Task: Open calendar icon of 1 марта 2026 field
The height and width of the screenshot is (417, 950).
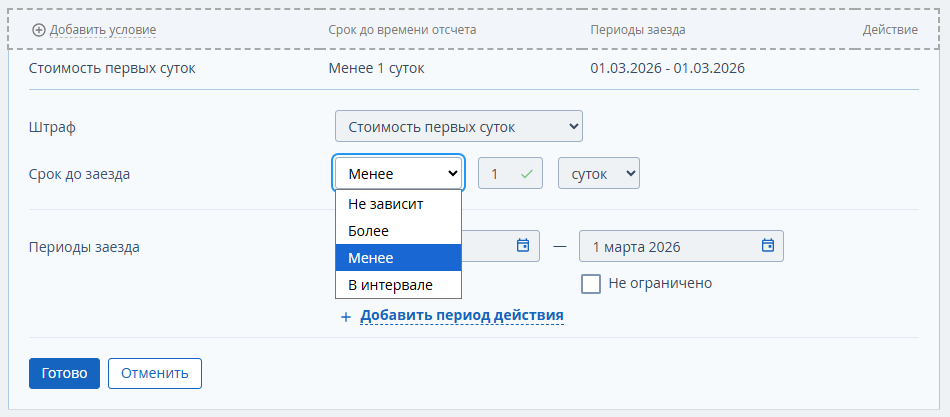Action: click(x=768, y=245)
